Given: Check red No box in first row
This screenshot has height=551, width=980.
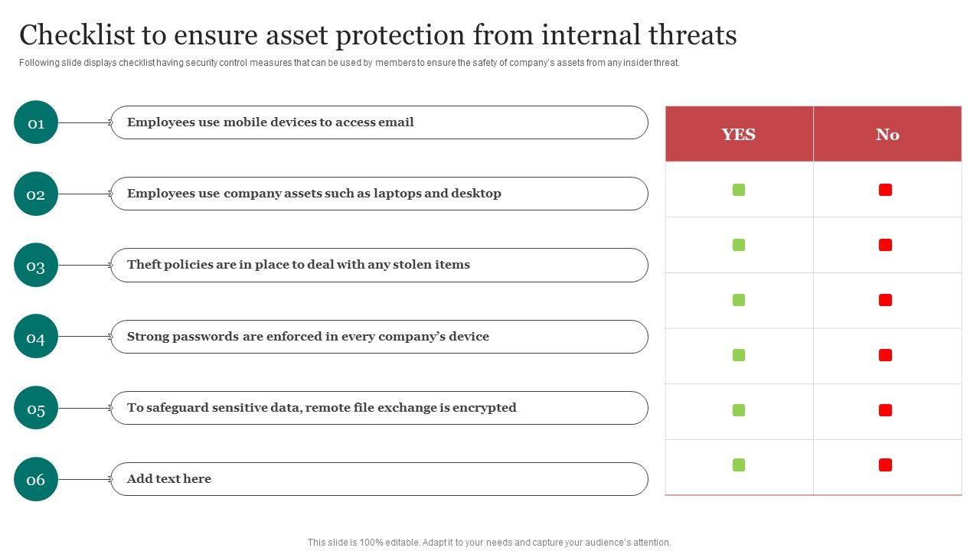Looking at the screenshot, I should [x=886, y=190].
